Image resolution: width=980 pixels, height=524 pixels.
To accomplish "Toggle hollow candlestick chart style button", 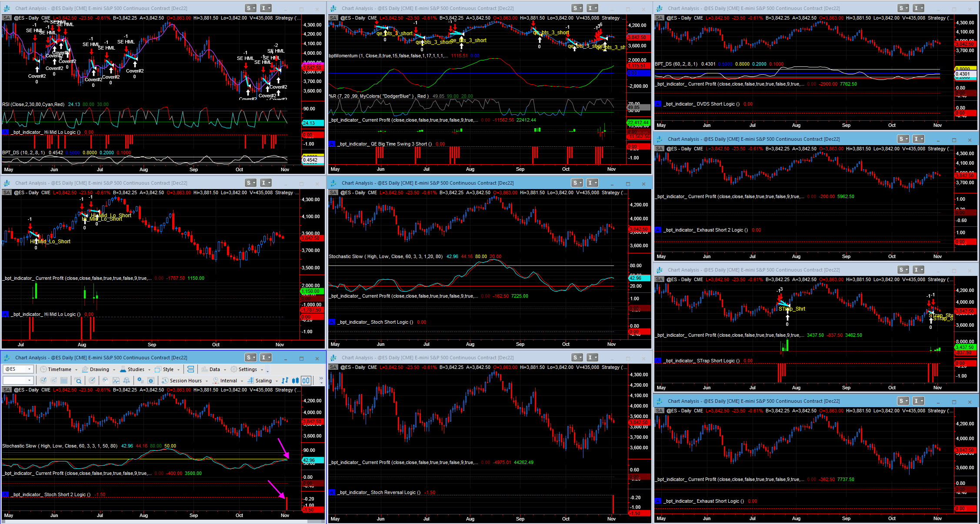I will pos(306,381).
